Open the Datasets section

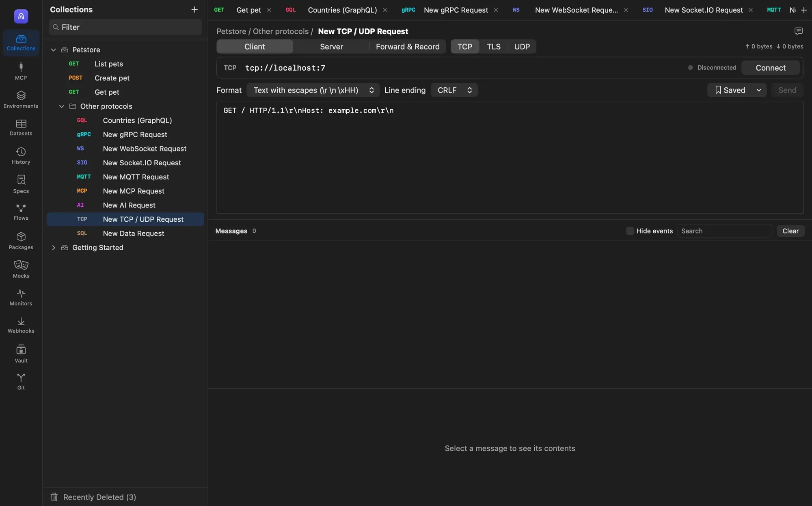tap(21, 128)
